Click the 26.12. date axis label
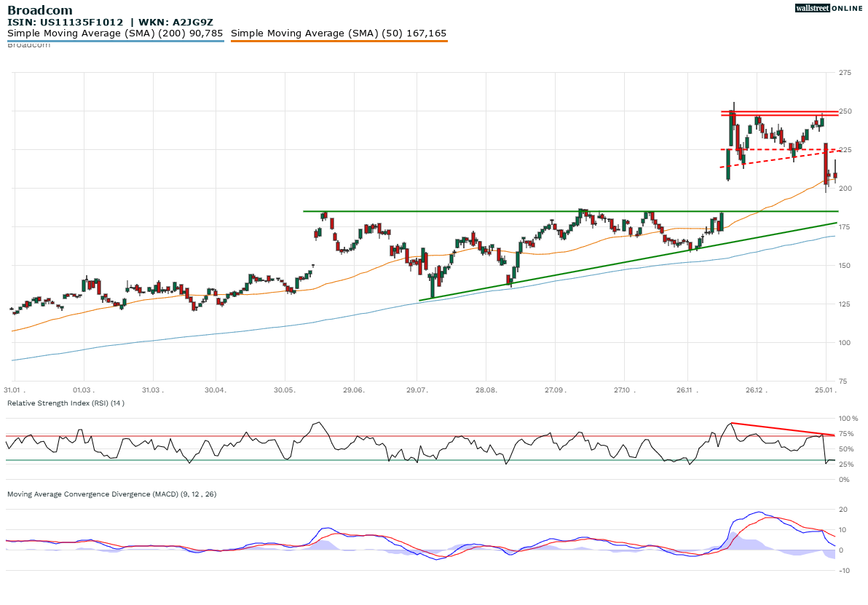This screenshot has height=605, width=868. tap(756, 390)
